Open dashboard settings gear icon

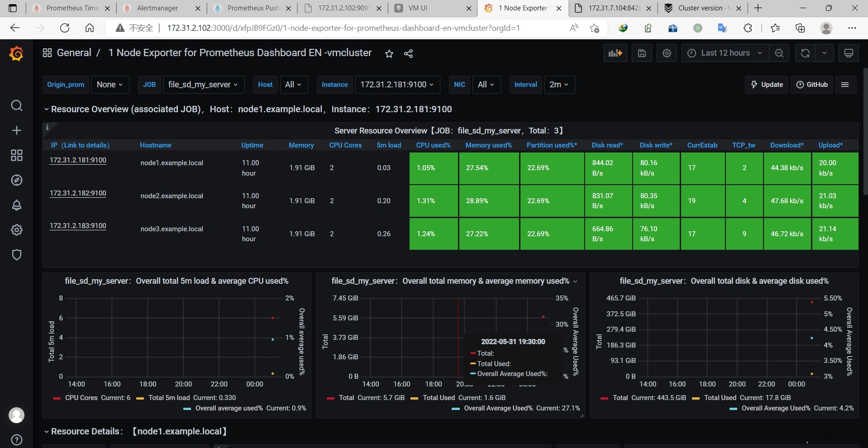pos(667,53)
